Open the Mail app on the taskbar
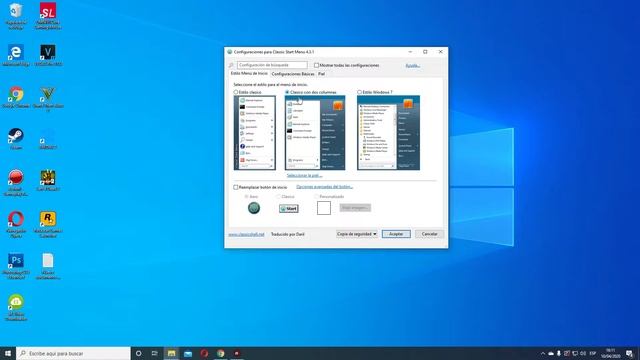The height and width of the screenshot is (360, 640). pyautogui.click(x=188, y=353)
